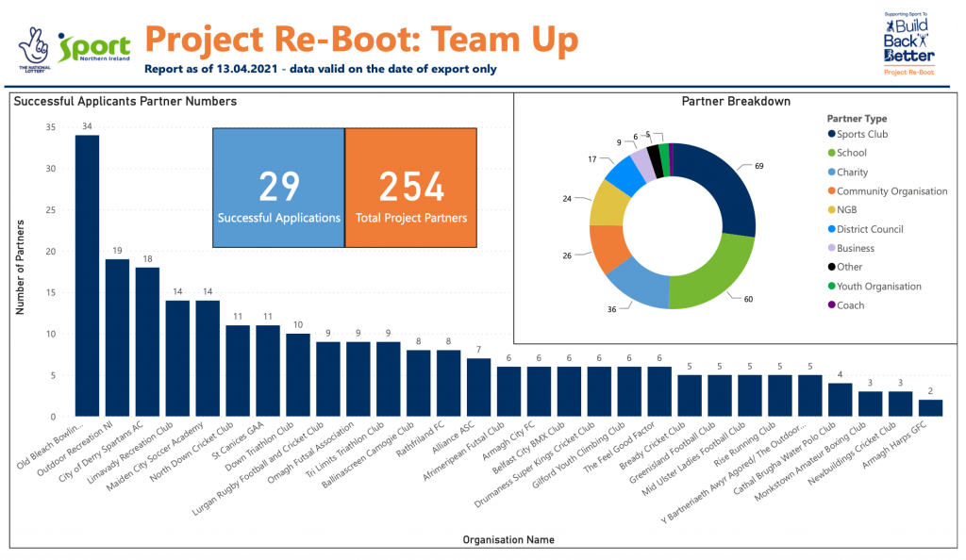Click the report date subtitle text

pyautogui.click(x=321, y=69)
